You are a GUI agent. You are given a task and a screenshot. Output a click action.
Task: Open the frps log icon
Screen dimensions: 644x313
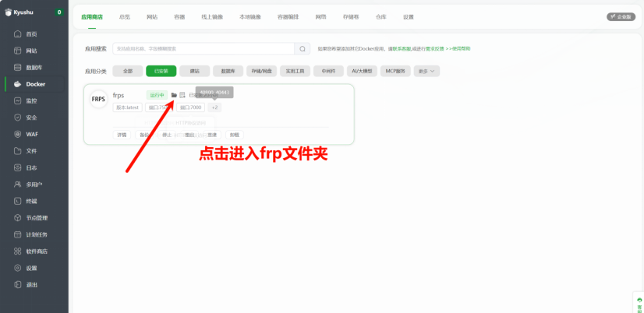pos(182,95)
